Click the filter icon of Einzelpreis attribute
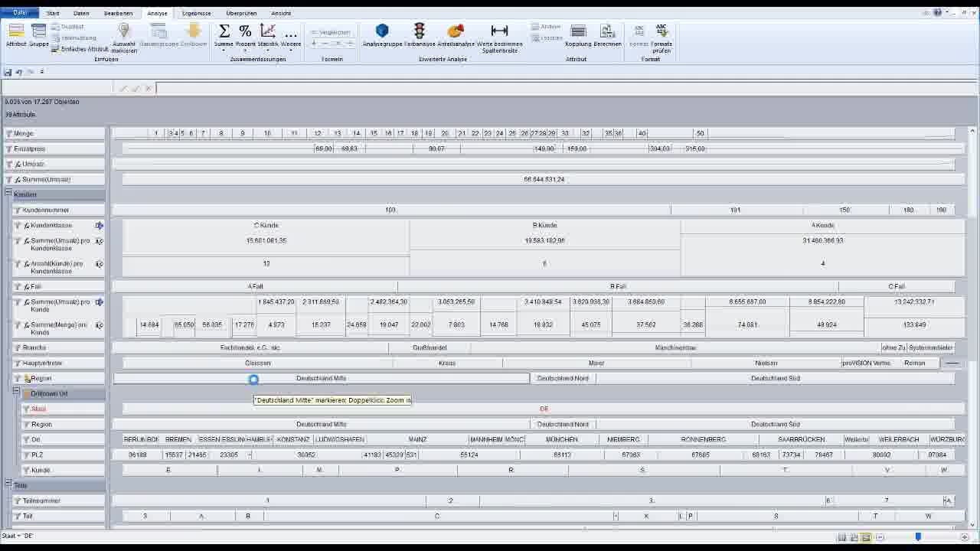 (9, 149)
